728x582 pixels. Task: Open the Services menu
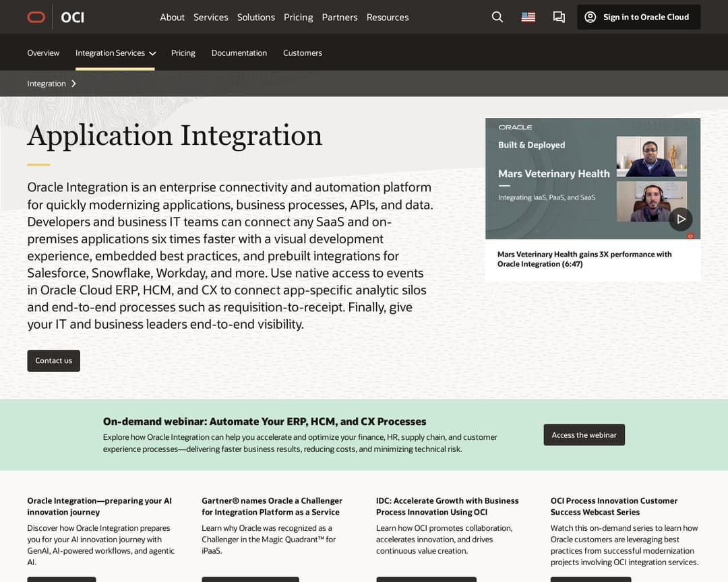210,17
